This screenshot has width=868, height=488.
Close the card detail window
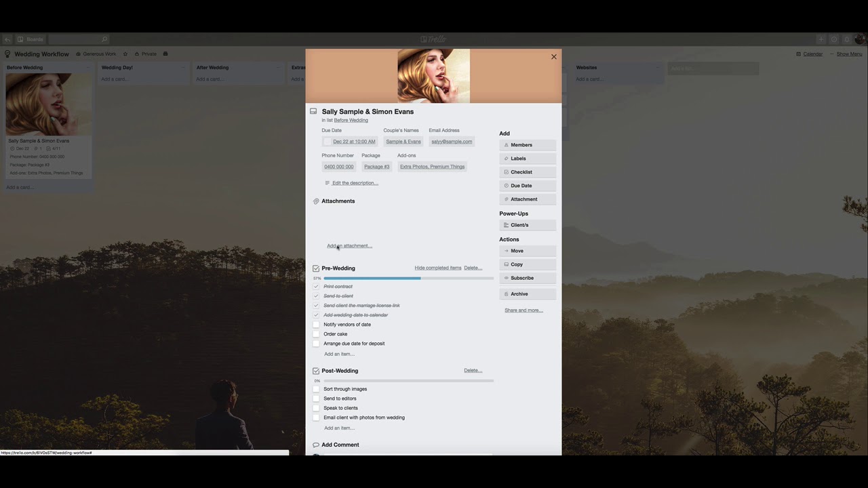[x=554, y=57]
